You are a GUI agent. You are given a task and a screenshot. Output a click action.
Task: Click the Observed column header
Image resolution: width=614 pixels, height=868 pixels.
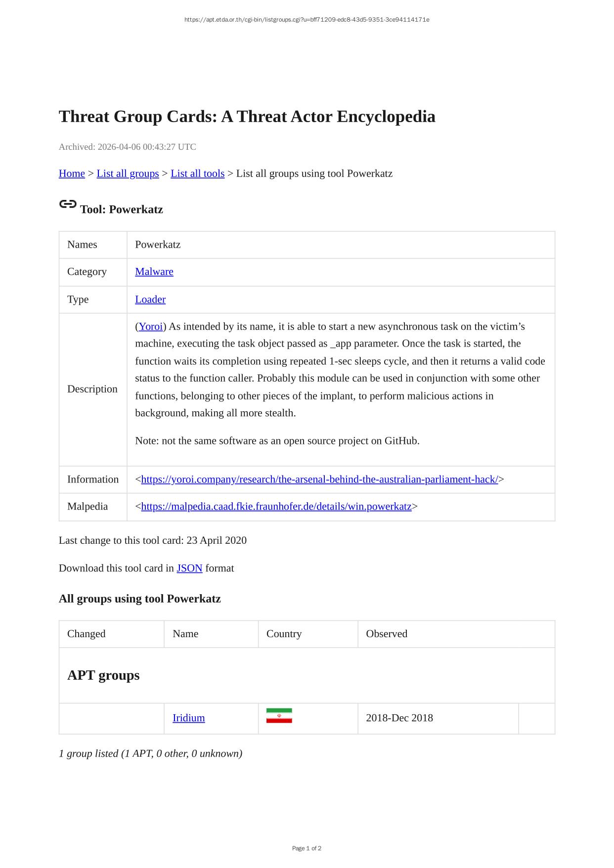click(387, 634)
